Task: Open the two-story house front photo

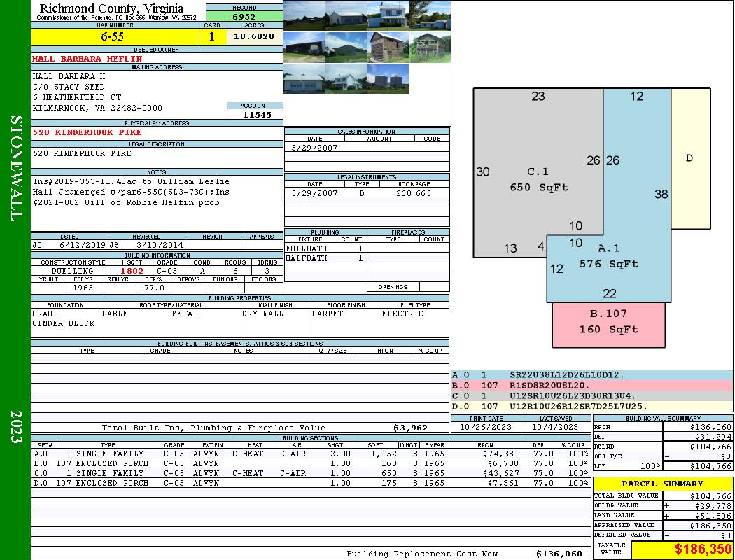Action: pyautogui.click(x=388, y=16)
